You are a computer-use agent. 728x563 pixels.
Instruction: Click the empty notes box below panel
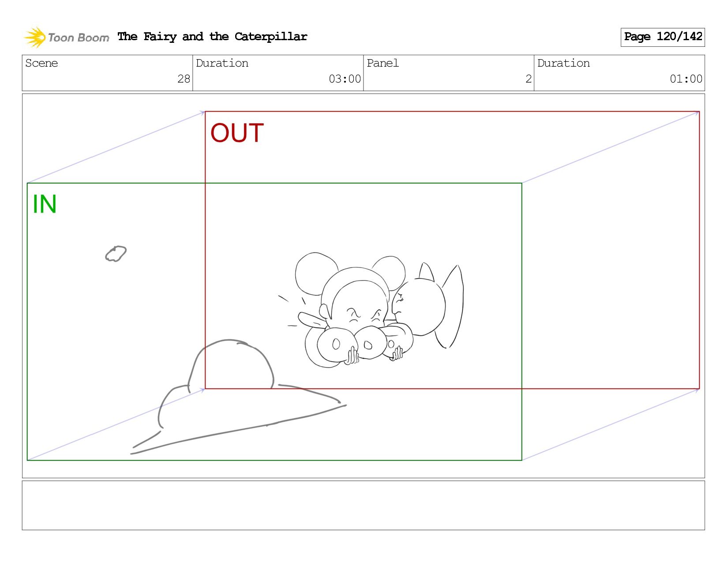pos(363,505)
